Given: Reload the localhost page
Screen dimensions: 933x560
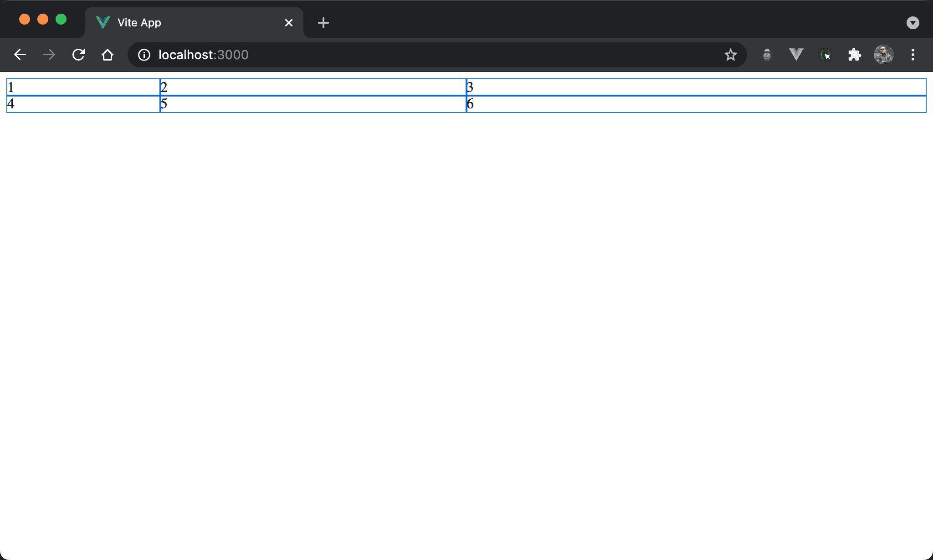Looking at the screenshot, I should tap(78, 55).
